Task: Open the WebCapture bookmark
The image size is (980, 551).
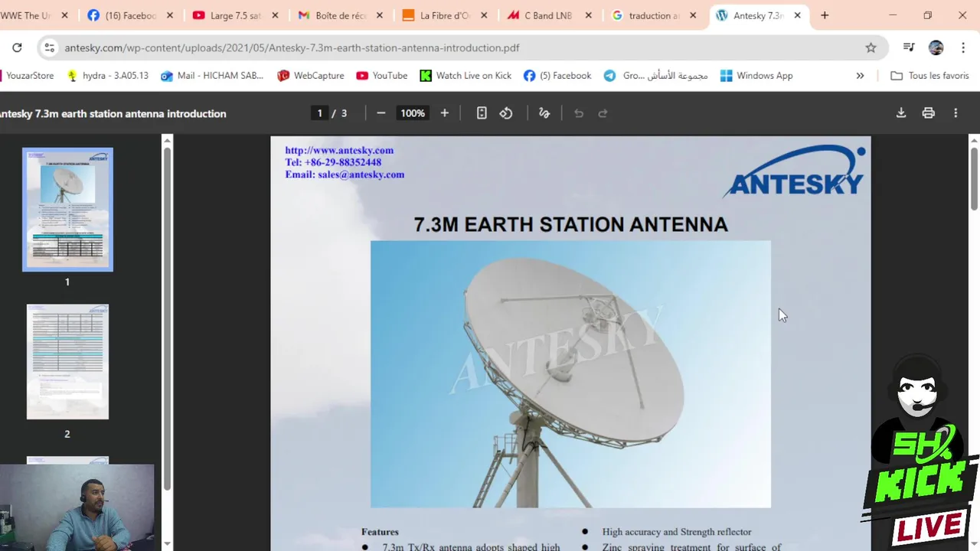Action: [x=311, y=76]
